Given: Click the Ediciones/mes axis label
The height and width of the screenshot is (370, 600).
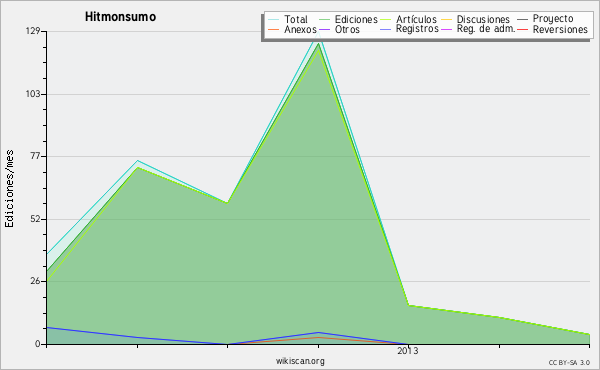Looking at the screenshot, I should tap(9, 188).
